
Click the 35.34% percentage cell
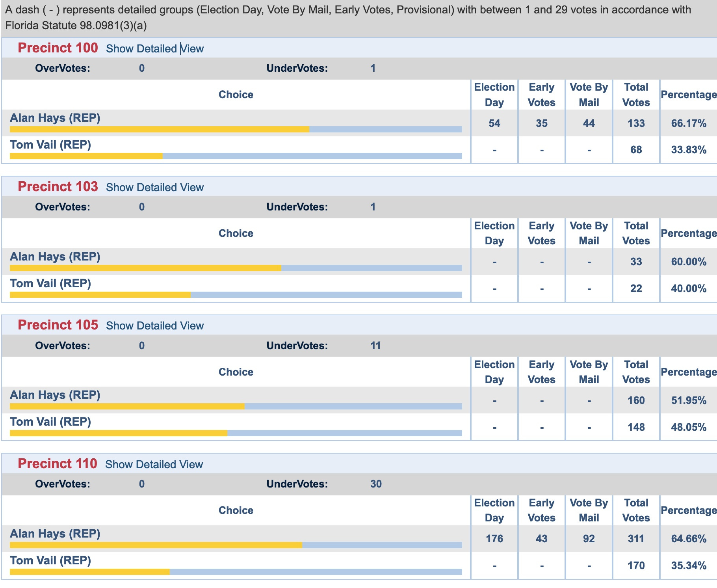[689, 566]
